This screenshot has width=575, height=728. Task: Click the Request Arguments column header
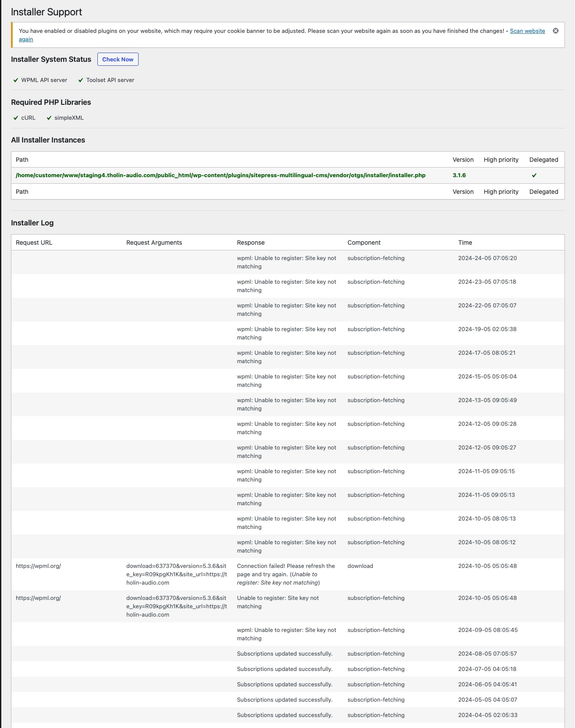tap(154, 243)
